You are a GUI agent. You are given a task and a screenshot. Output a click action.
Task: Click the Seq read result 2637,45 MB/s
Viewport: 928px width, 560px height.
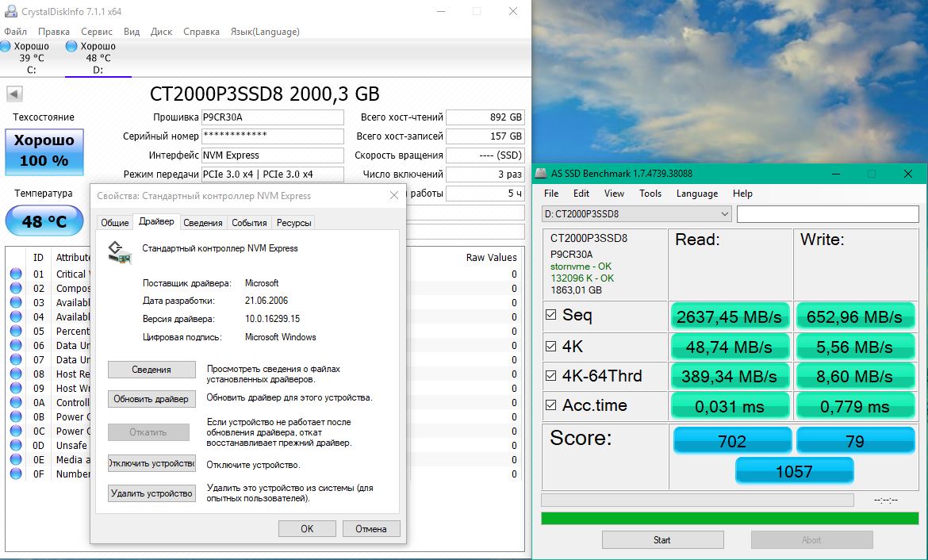click(730, 316)
